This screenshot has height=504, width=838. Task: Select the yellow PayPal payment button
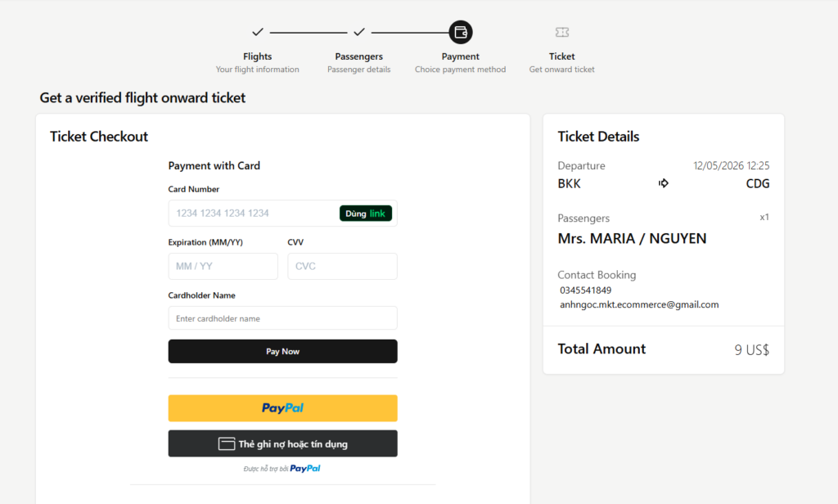pyautogui.click(x=282, y=407)
